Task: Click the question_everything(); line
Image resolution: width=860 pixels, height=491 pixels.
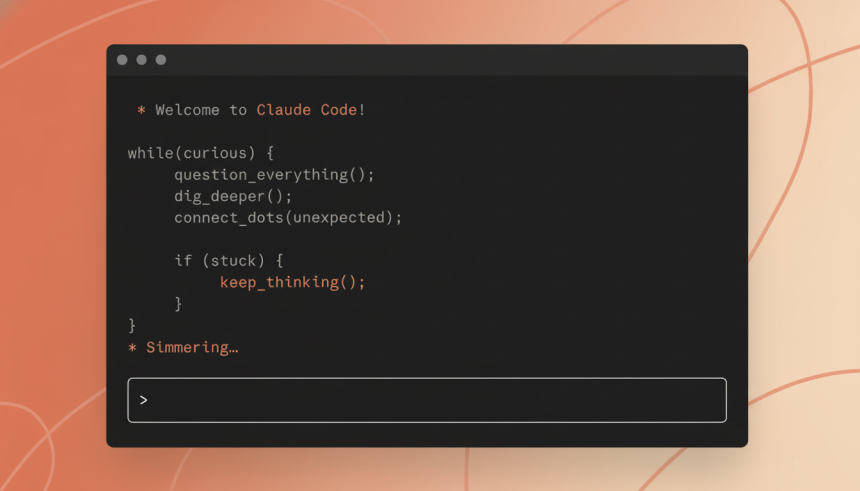Action: [x=274, y=175]
